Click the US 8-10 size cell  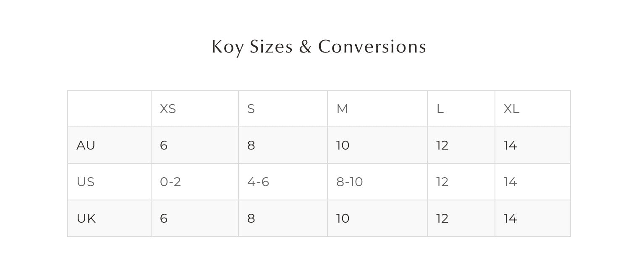pos(350,182)
